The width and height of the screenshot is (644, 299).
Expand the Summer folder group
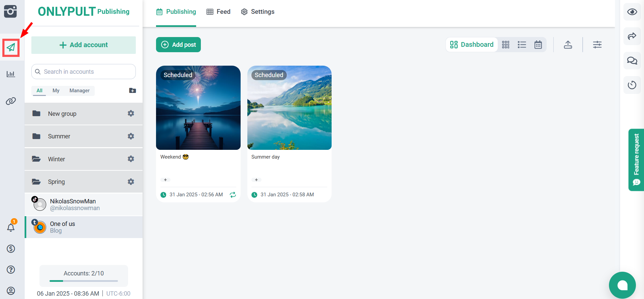click(x=59, y=136)
